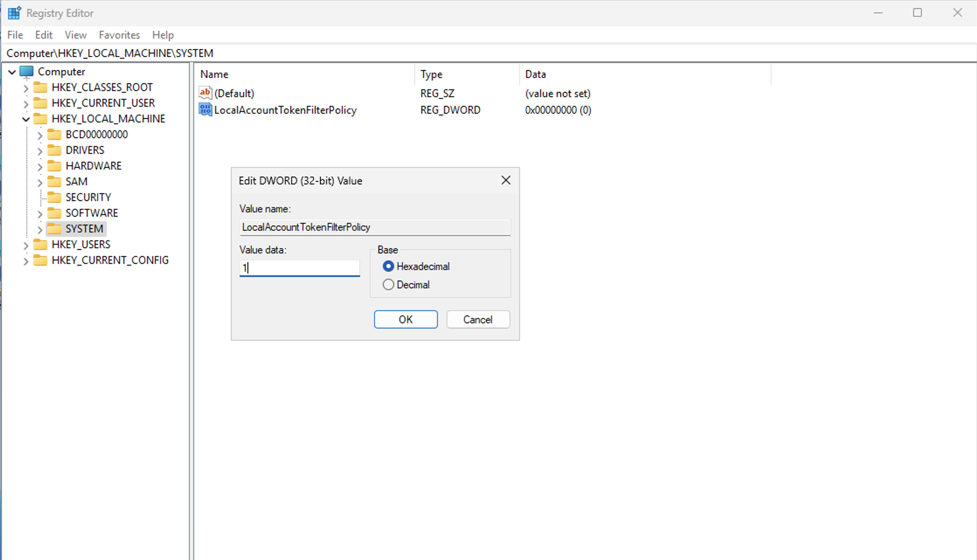The image size is (977, 560).
Task: Click into the Value data field
Action: (x=299, y=268)
